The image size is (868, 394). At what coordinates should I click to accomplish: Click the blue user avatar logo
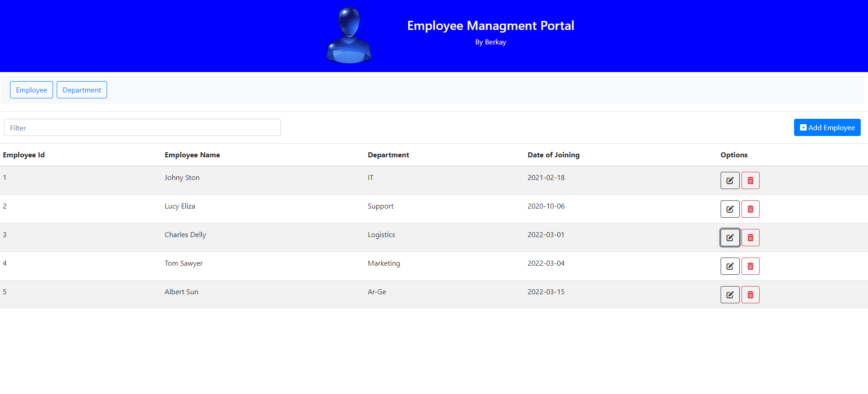click(x=349, y=35)
